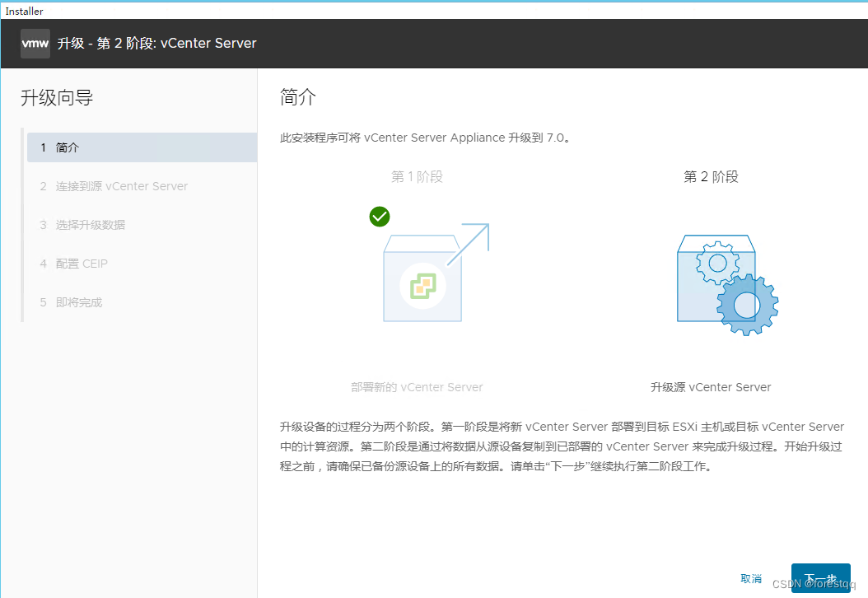Click the 升级源 vCenter Server caption
Image resolution: width=868 pixels, height=598 pixels.
pyautogui.click(x=711, y=387)
